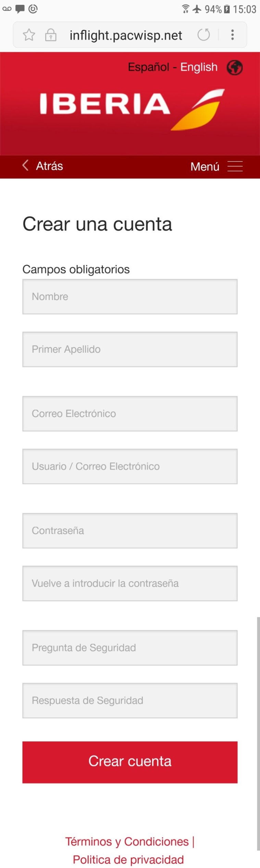260x868 pixels.
Task: Select the Primer Apellido field
Action: 130,349
